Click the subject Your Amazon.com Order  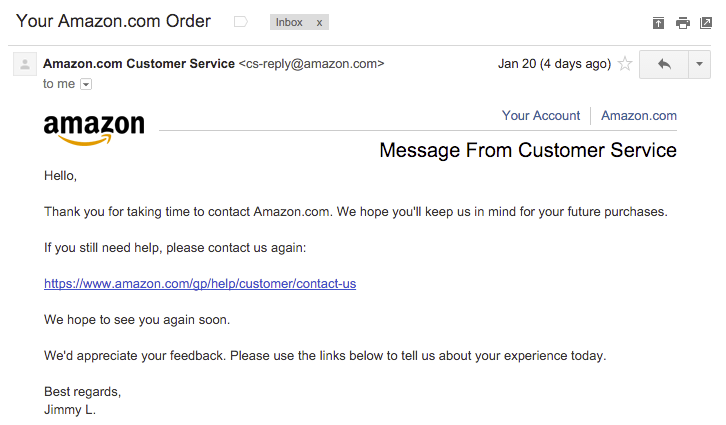(114, 21)
